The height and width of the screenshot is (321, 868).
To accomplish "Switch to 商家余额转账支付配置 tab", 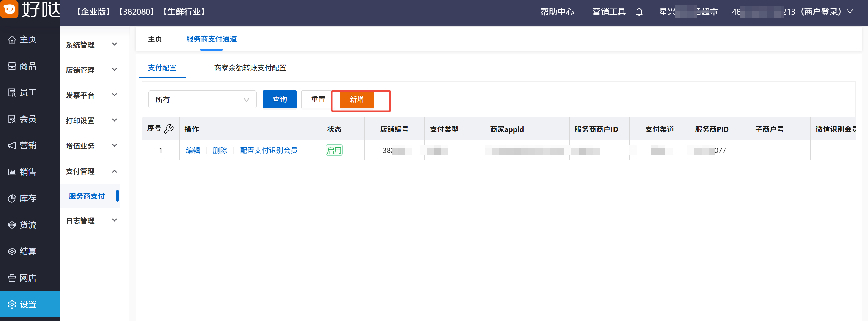I will coord(250,68).
